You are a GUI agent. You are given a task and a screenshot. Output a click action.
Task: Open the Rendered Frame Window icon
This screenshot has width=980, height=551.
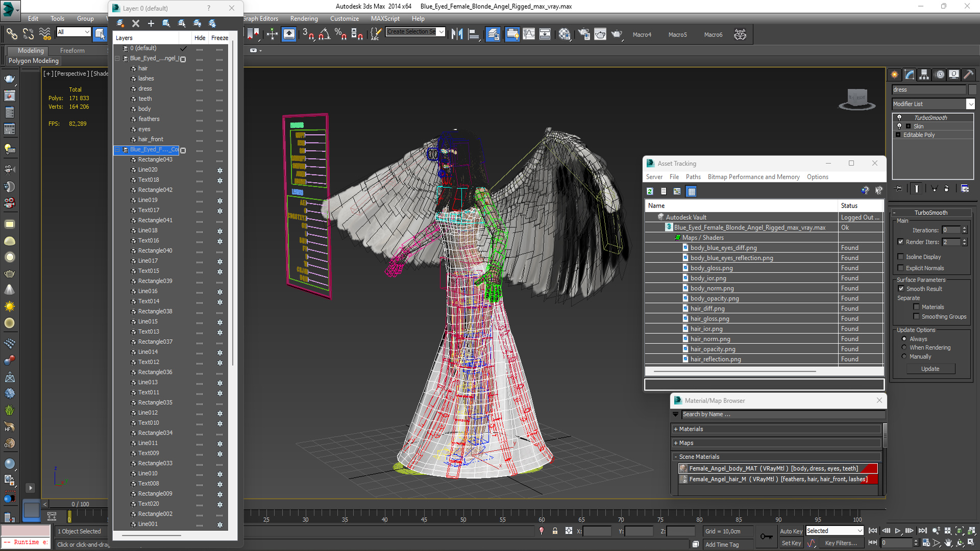point(600,34)
